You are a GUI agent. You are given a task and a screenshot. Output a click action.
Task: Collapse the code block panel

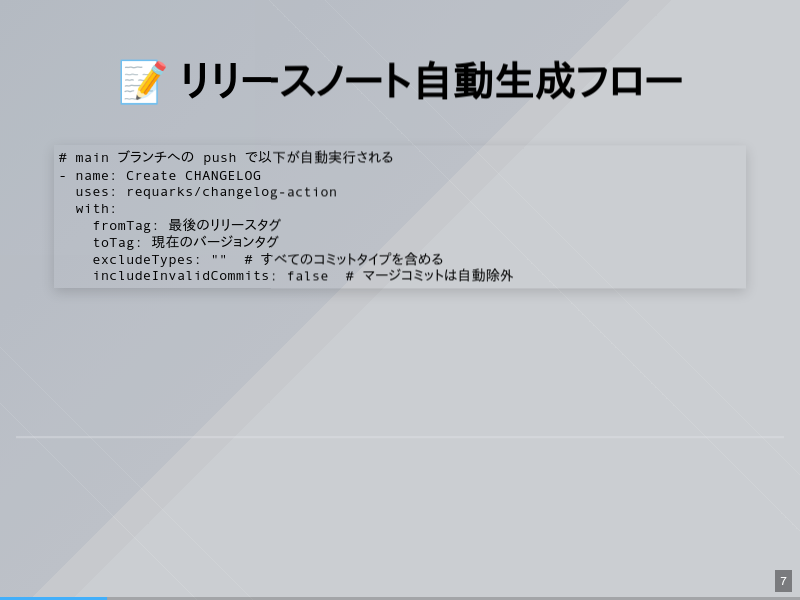[400, 216]
